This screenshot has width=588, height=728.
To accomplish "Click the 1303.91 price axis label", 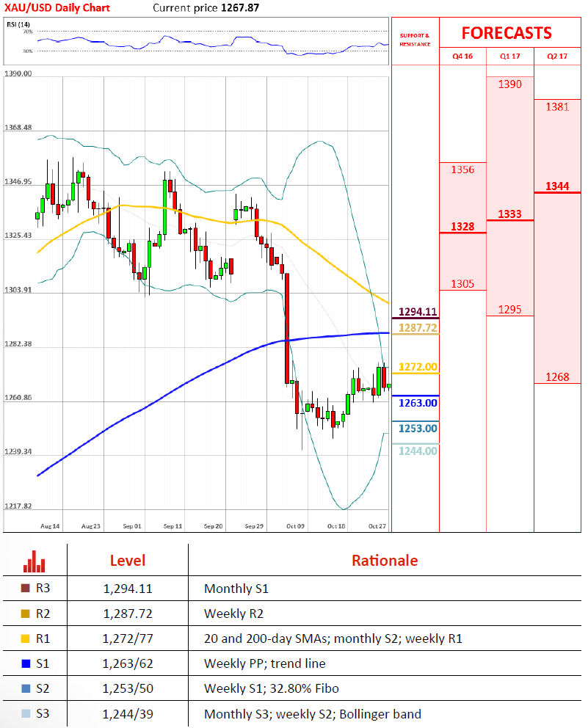I will [18, 290].
